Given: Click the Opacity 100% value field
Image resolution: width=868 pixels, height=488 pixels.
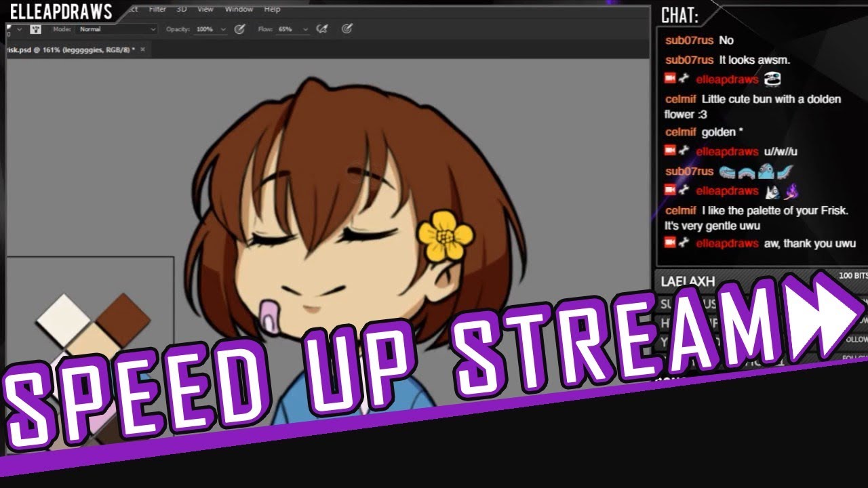Looking at the screenshot, I should pyautogui.click(x=204, y=30).
